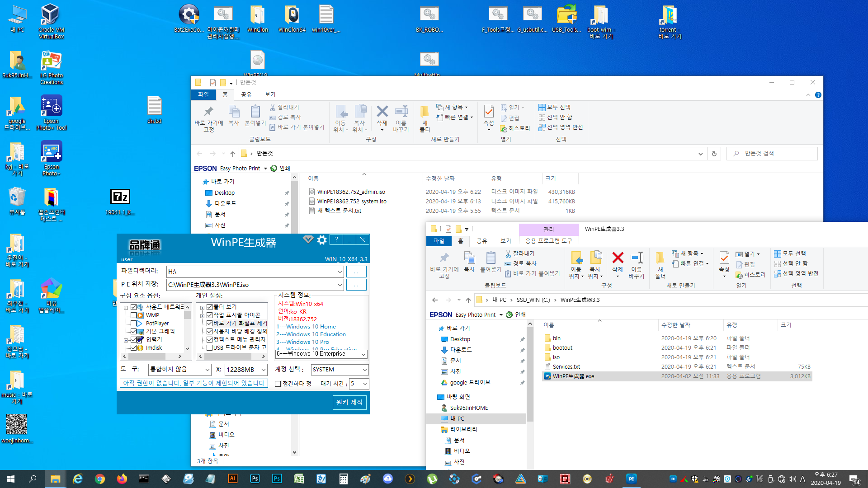Open the SYSTEM account selection dropdown
This screenshot has width=868, height=488.
[x=364, y=370]
